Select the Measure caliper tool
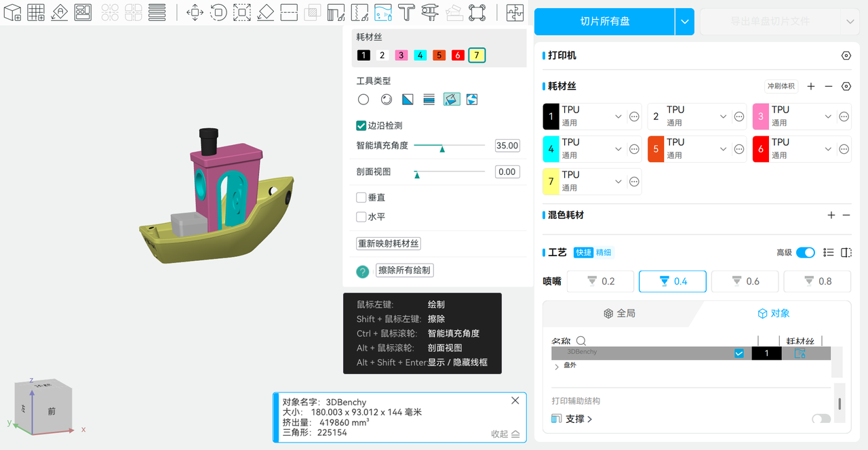The width and height of the screenshot is (868, 450). click(x=430, y=12)
